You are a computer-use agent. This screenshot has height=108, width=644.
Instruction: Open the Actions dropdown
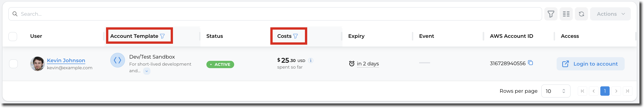point(610,14)
